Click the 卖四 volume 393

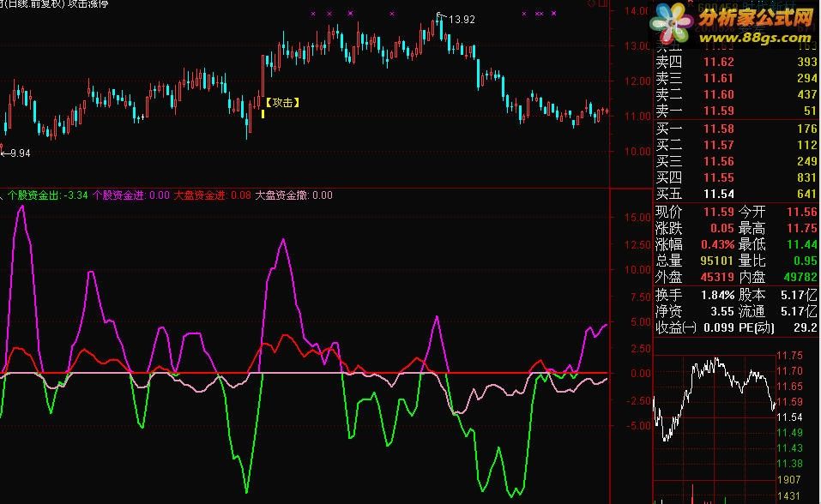click(807, 62)
